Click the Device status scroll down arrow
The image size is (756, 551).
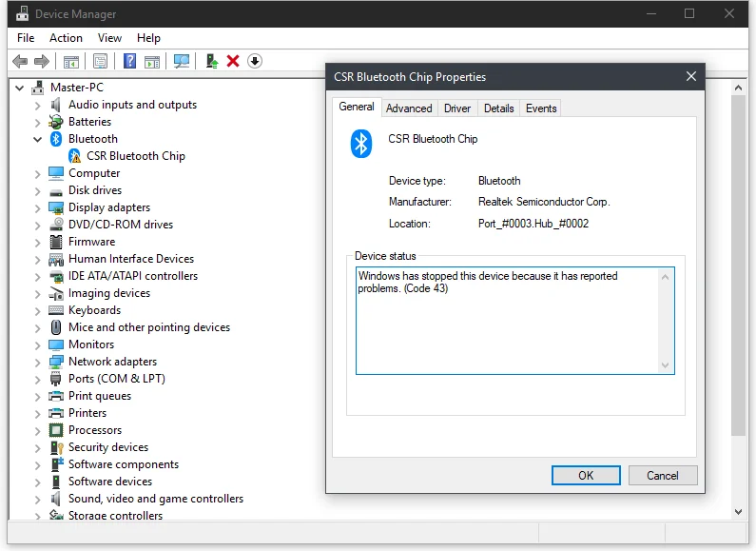click(665, 365)
